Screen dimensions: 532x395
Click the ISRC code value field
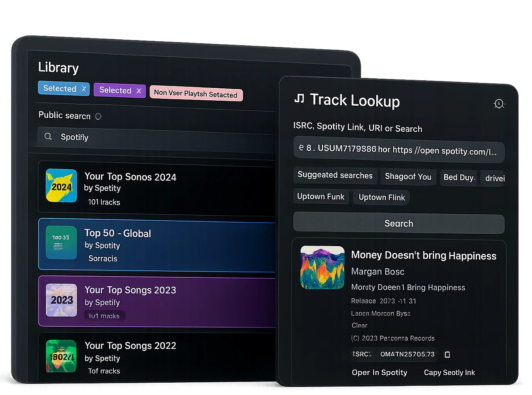coord(407,354)
